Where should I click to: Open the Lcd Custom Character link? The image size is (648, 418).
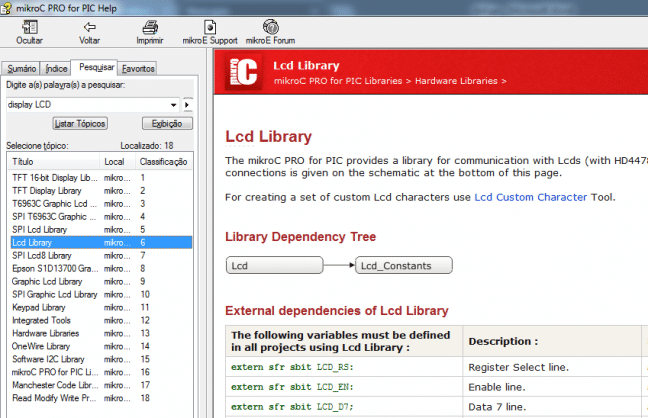(x=530, y=197)
